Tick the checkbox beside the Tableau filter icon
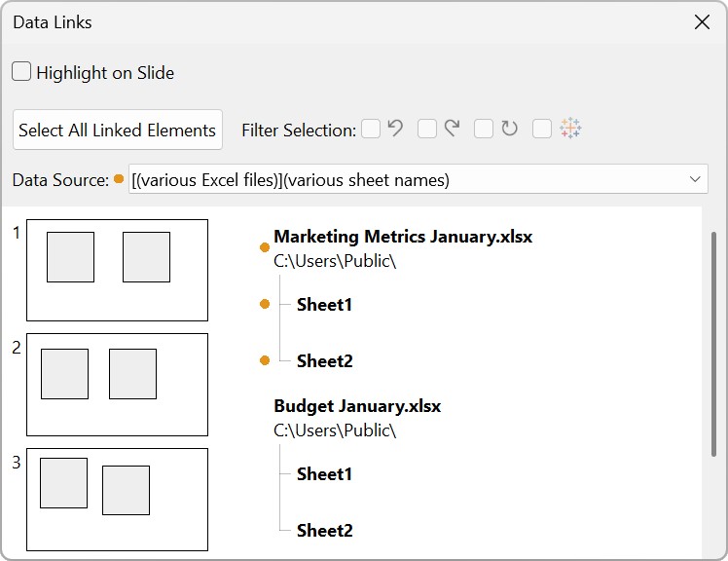728x561 pixels. 542,130
